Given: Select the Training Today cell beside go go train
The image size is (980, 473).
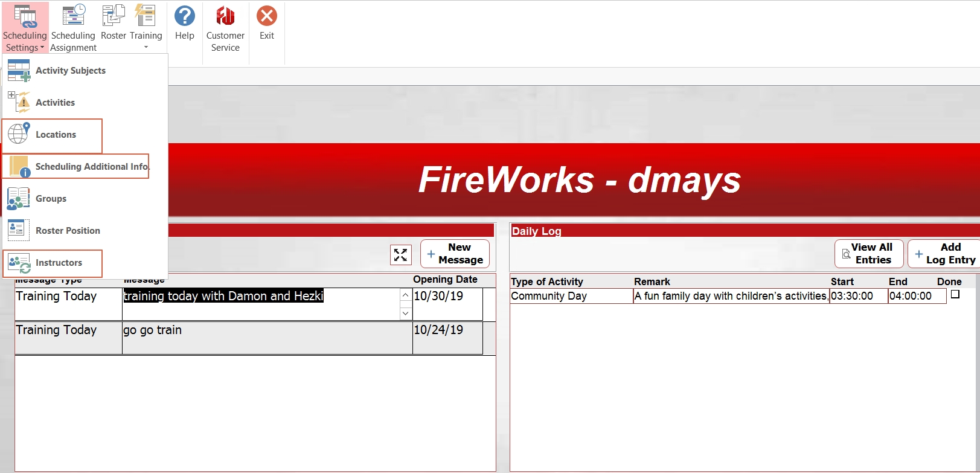Looking at the screenshot, I should pos(69,338).
